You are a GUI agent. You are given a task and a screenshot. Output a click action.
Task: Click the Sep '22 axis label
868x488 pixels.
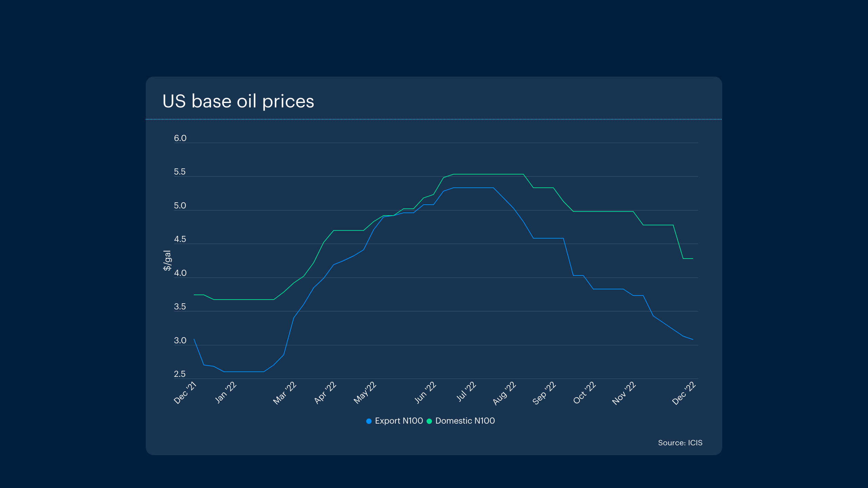(545, 393)
